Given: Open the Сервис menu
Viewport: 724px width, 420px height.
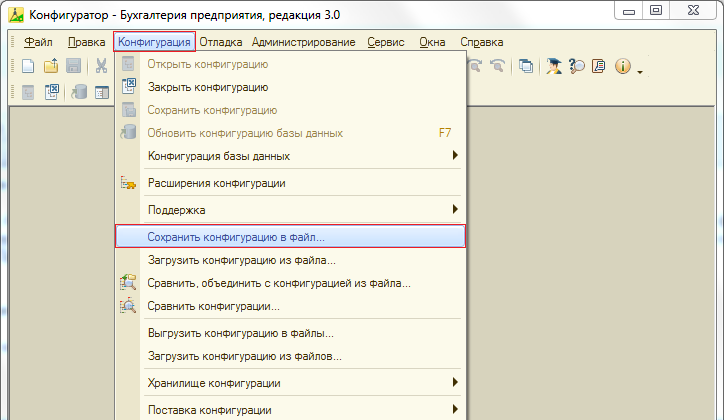Looking at the screenshot, I should (x=386, y=42).
